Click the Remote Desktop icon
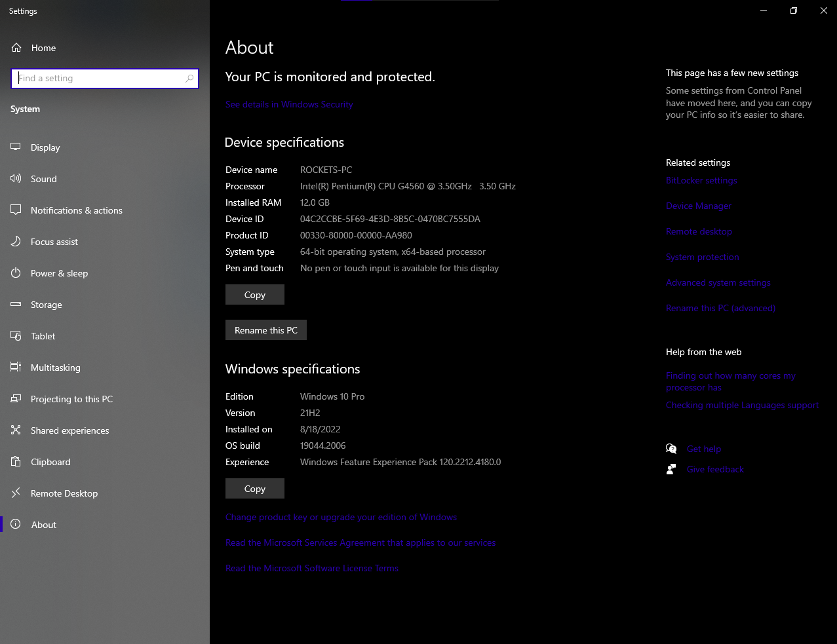 16,493
